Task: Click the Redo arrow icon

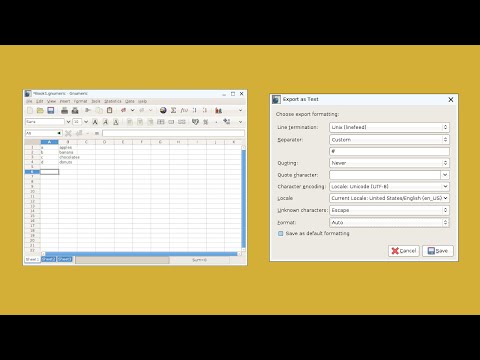Action: tap(142, 110)
